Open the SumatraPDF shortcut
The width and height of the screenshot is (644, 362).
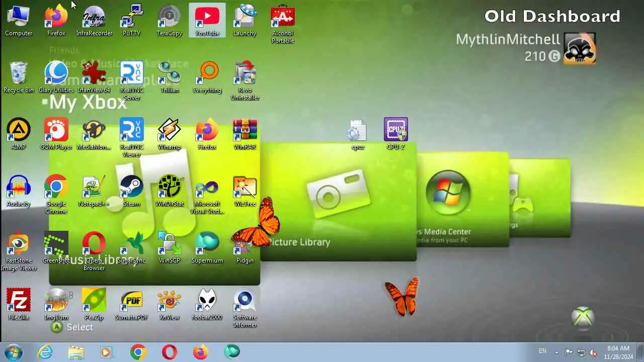pos(132,305)
